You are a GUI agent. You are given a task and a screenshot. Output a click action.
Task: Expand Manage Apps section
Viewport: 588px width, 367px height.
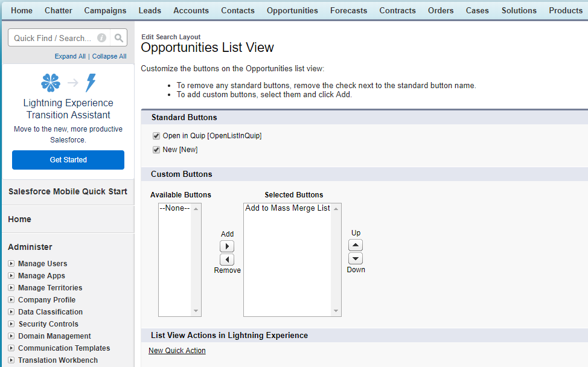[x=11, y=275]
